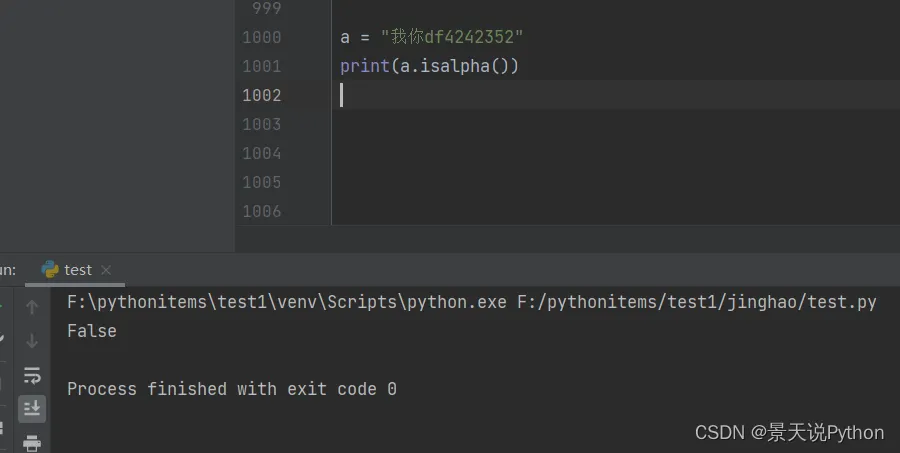Click the Python icon on test tab

(x=50, y=269)
